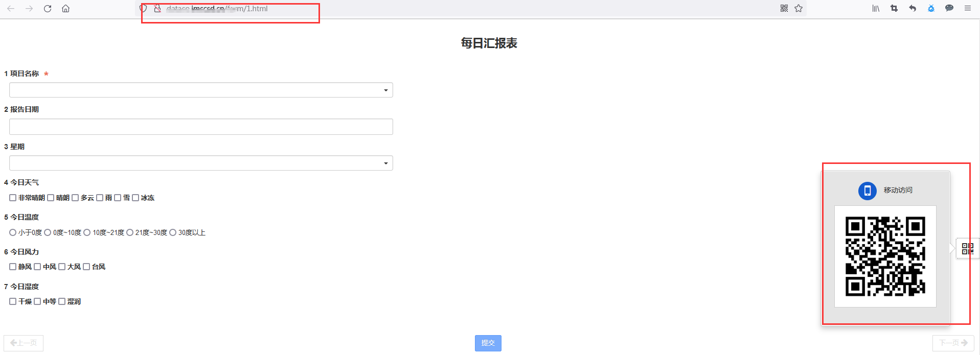Click the 下一页 next page button
The image size is (980, 355).
click(953, 343)
